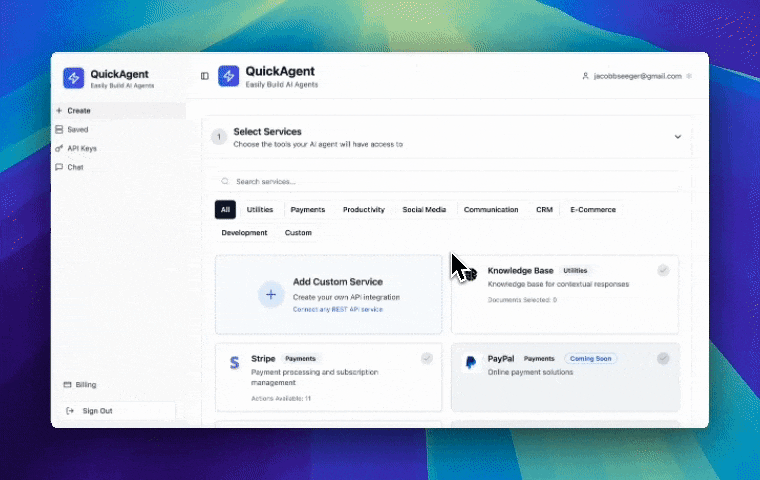This screenshot has height=480, width=760.
Task: Open Connect any REST API service link
Action: (338, 309)
